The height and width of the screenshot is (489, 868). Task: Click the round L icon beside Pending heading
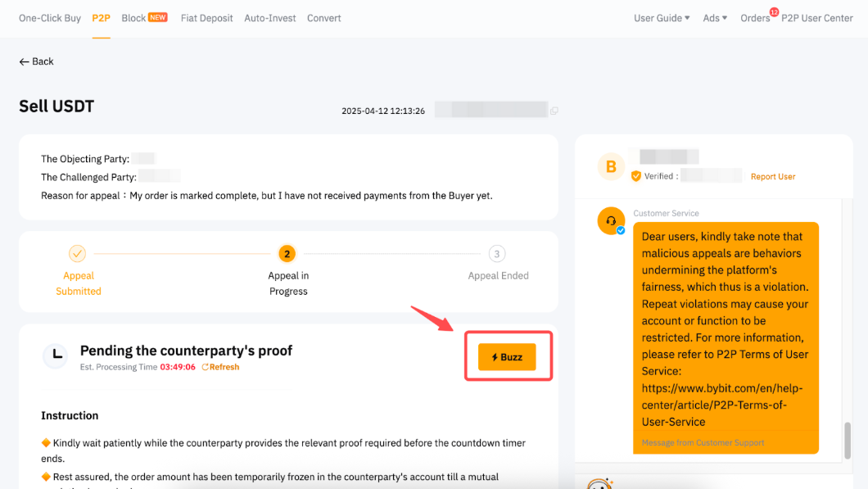tap(57, 355)
